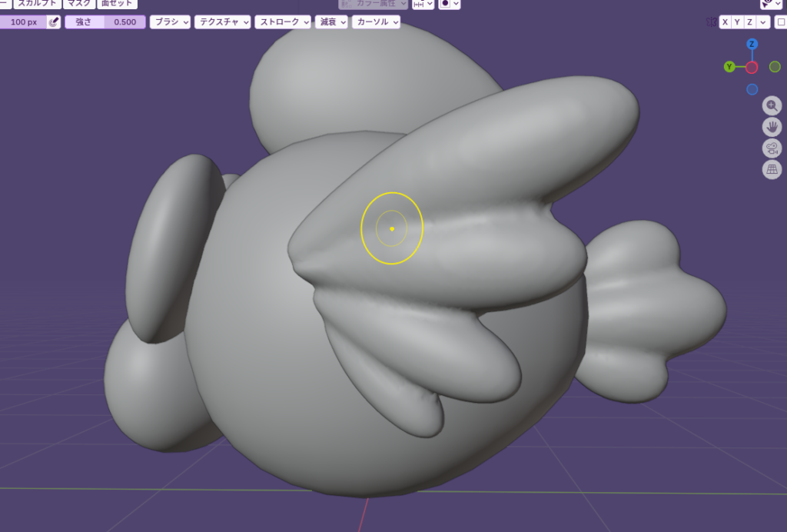Click the red X axis gizmo circle
This screenshot has width=787, height=532.
[752, 67]
